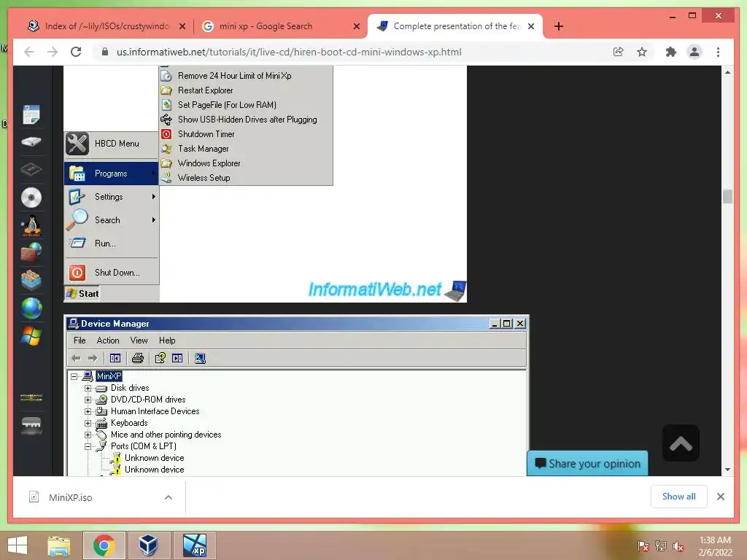Screen dimensions: 747x560
Task: Expand the Keyboards node
Action: [x=88, y=423]
